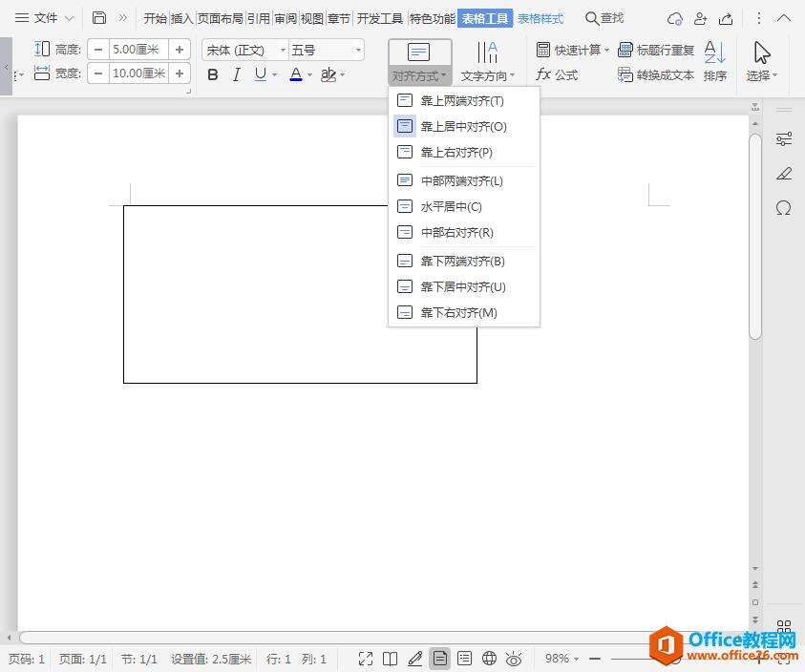Click the full screen view icon
This screenshot has height=672, width=805.
point(366,658)
